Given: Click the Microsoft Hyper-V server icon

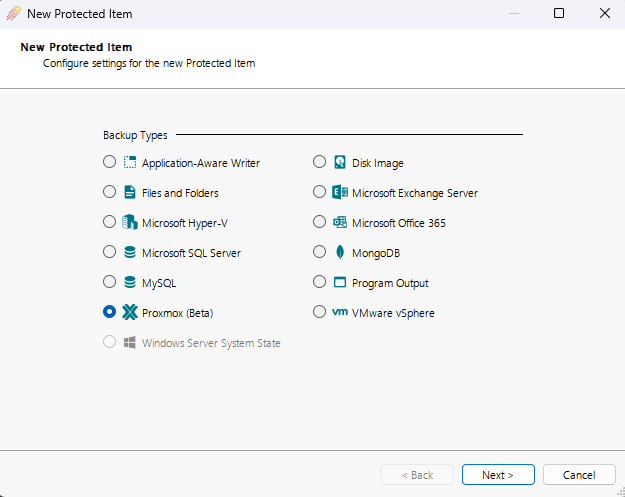Looking at the screenshot, I should [129, 222].
